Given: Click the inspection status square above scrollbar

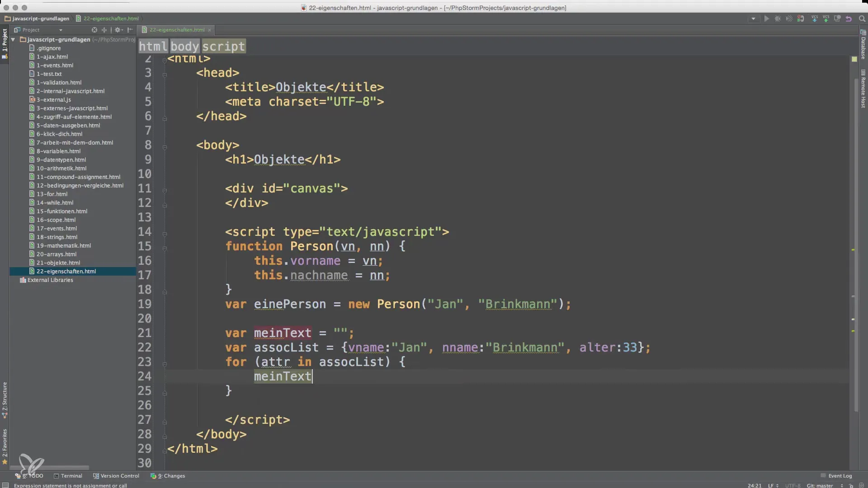Looking at the screenshot, I should (854, 59).
